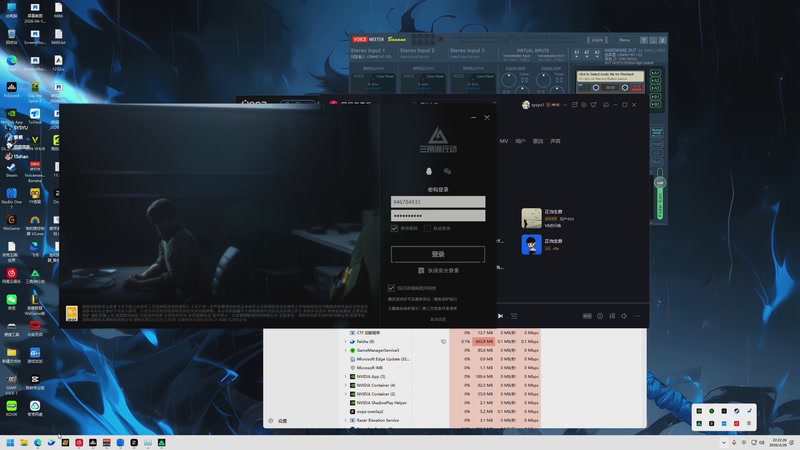Click Windows Start button on taskbar
Screen dimensions: 800x450
(x=10, y=442)
